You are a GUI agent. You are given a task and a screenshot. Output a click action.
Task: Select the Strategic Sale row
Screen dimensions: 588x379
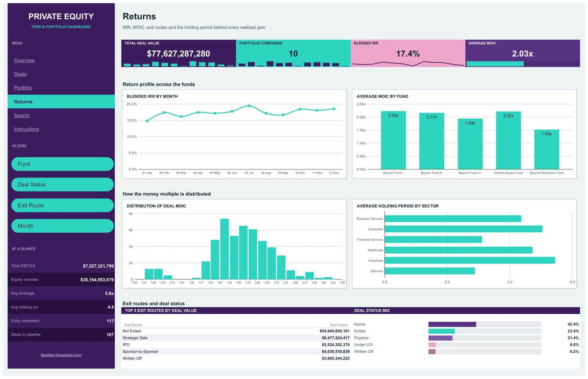coord(236,338)
